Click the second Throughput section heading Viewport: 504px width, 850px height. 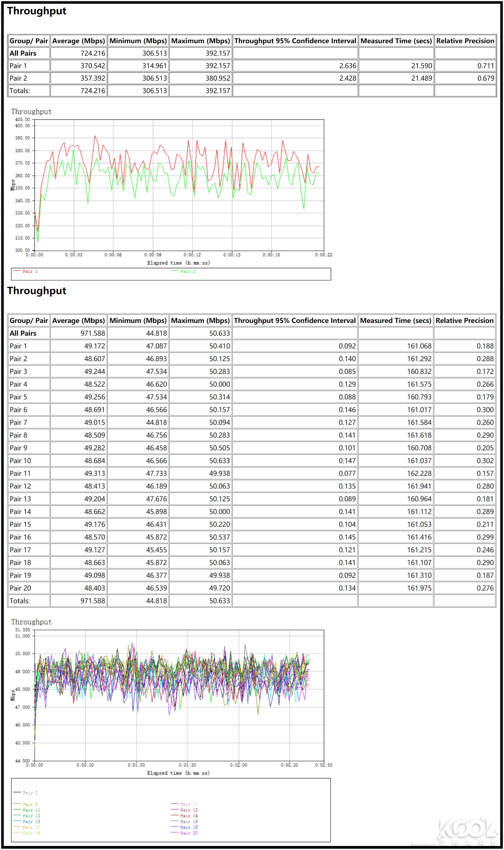point(36,291)
